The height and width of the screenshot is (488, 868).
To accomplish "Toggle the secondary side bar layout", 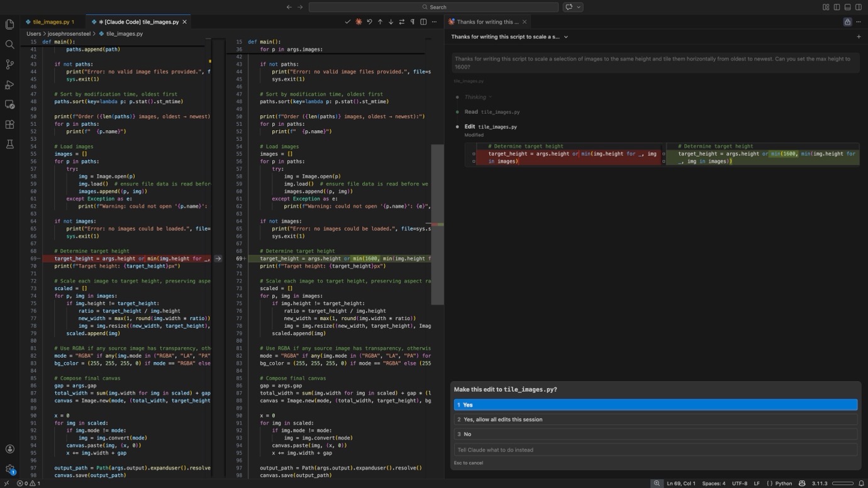I will pos(858,7).
